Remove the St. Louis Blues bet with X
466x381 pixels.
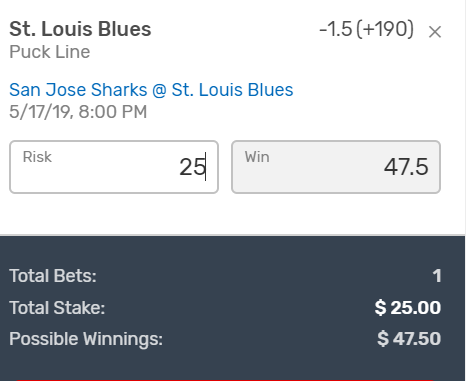(x=435, y=32)
